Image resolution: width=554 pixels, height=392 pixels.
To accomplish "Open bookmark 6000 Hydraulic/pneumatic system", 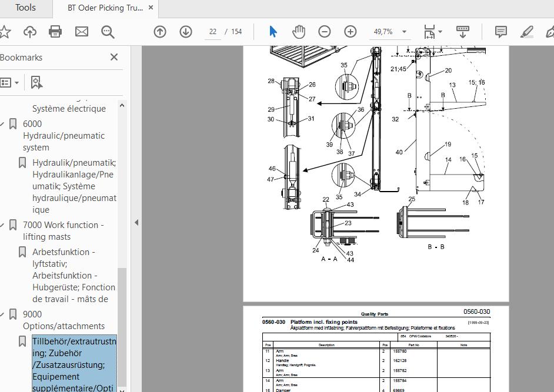I will pyautogui.click(x=64, y=136).
